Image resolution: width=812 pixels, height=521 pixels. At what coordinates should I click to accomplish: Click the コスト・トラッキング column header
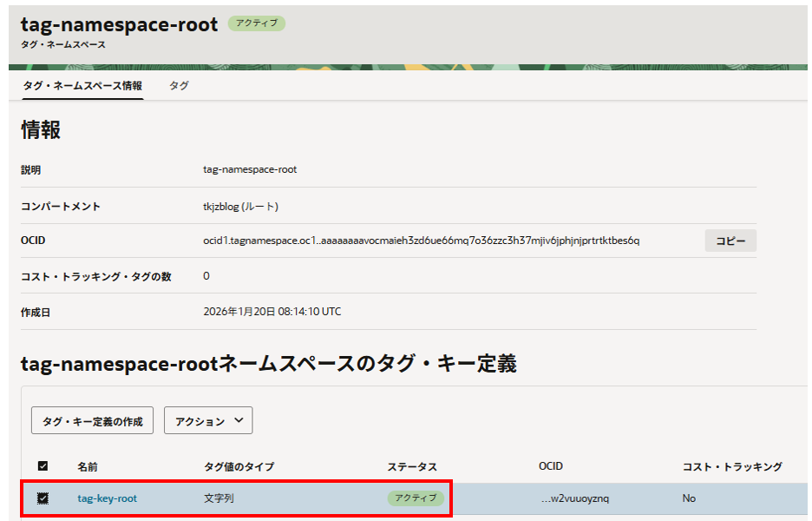[732, 467]
